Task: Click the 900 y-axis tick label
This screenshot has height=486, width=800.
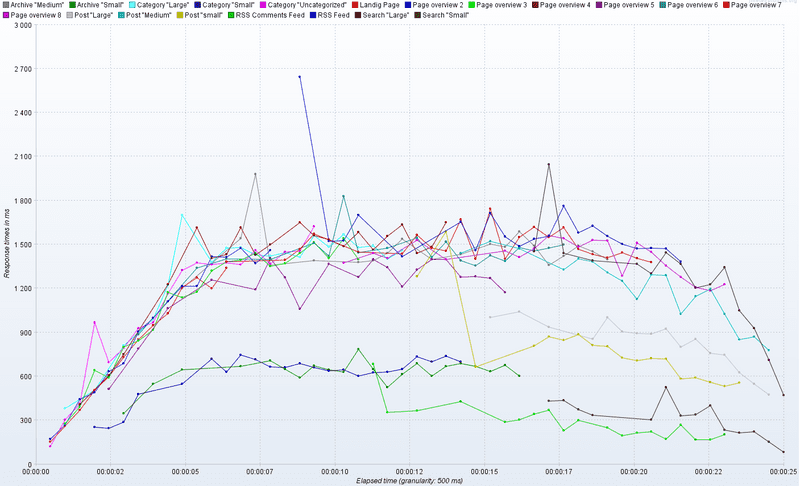Action: [27, 332]
